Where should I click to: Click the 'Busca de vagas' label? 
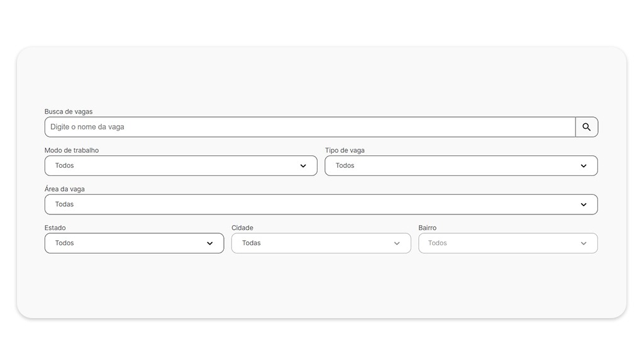[69, 112]
